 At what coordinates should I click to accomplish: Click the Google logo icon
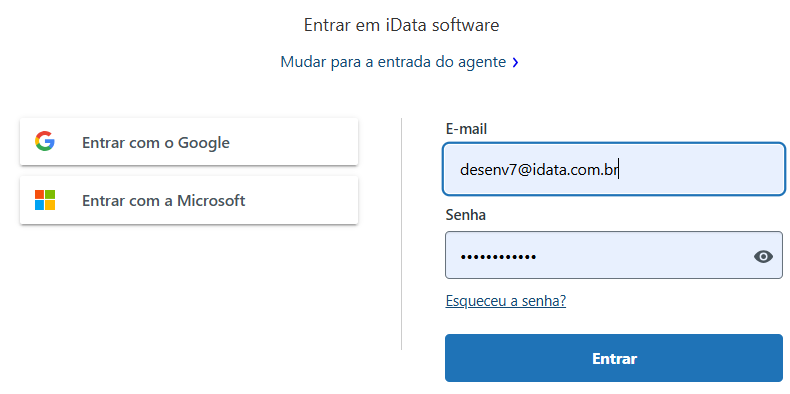[x=45, y=142]
